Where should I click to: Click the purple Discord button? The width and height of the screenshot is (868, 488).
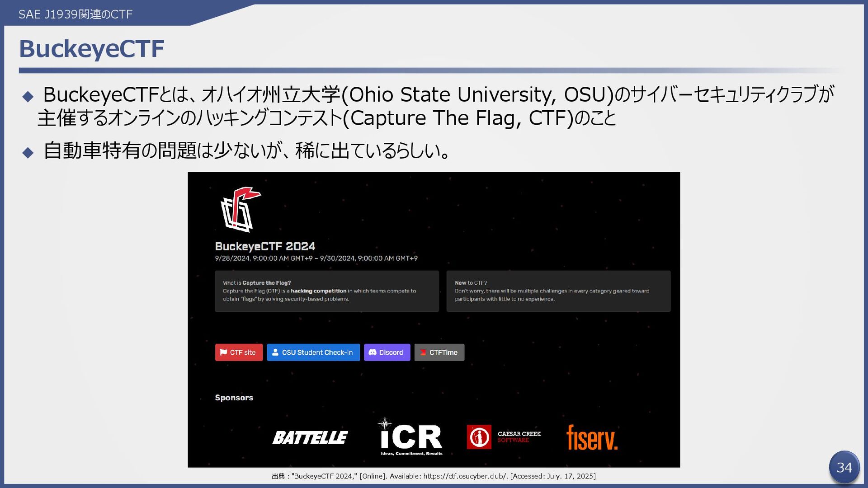tap(387, 352)
